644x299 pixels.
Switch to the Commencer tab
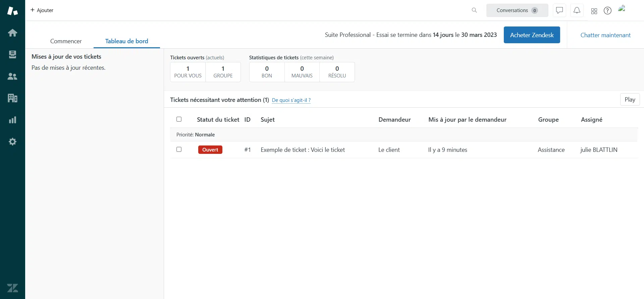(66, 41)
